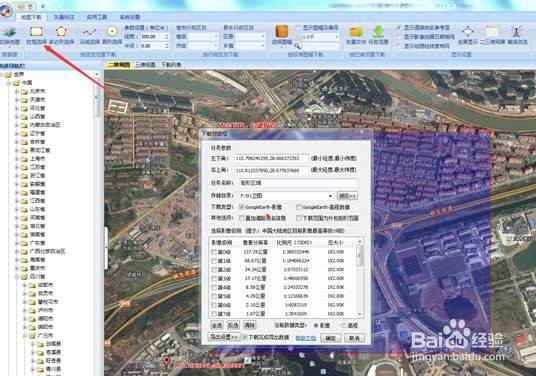Screen dimensions: 536x376
Task: Click the orange select map sheet icon
Action: click(282, 31)
